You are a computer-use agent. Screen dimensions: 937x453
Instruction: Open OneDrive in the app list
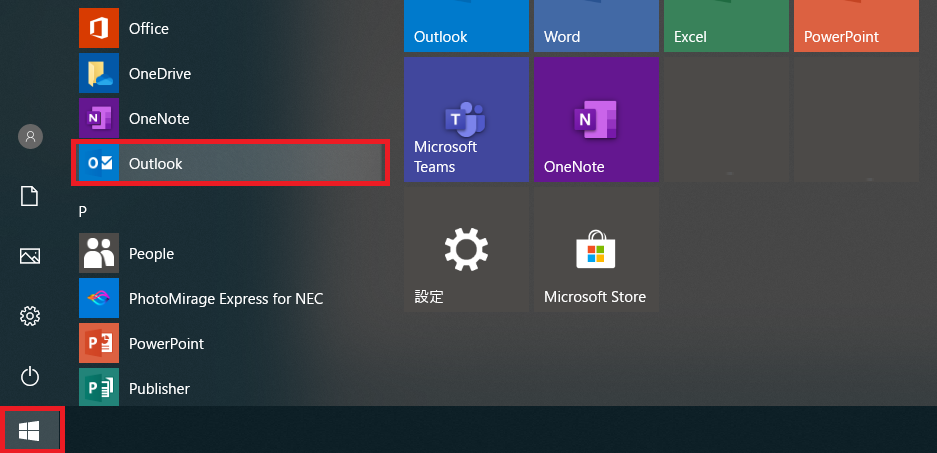pos(230,74)
